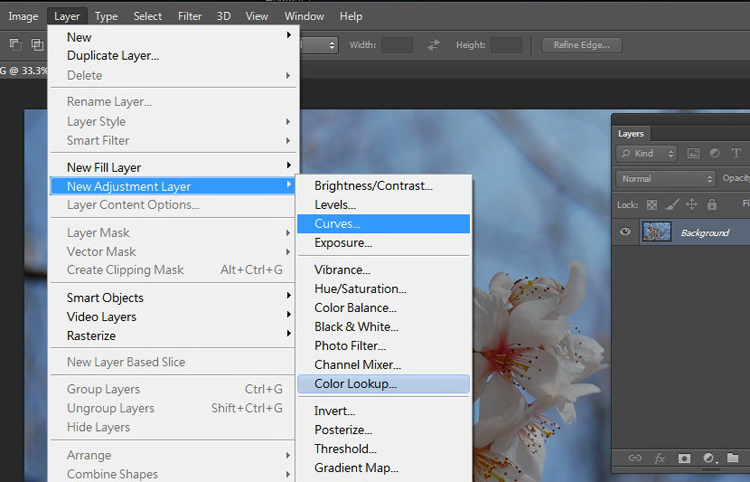Open the Type menu

pos(106,16)
